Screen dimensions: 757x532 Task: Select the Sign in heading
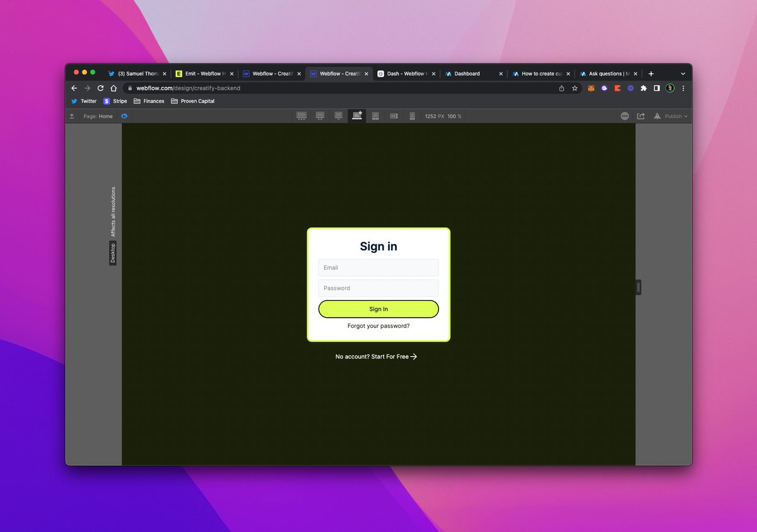point(378,246)
